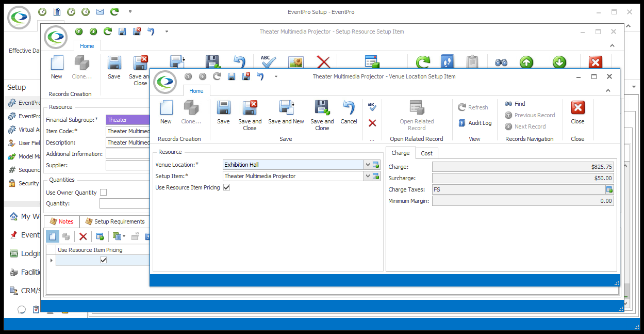
Task: Click Home tab in Setup Resource window
Action: click(87, 46)
